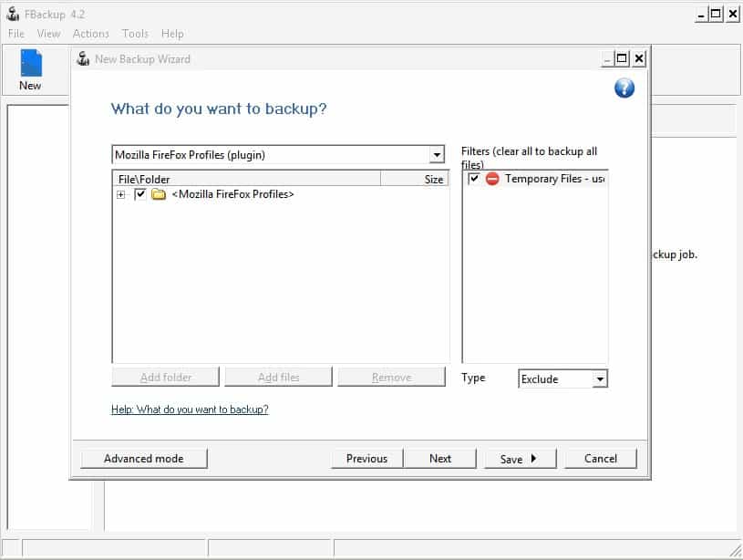Open 'Help: What do you want to backup?' link
Image resolution: width=743 pixels, height=560 pixels.
(190, 410)
